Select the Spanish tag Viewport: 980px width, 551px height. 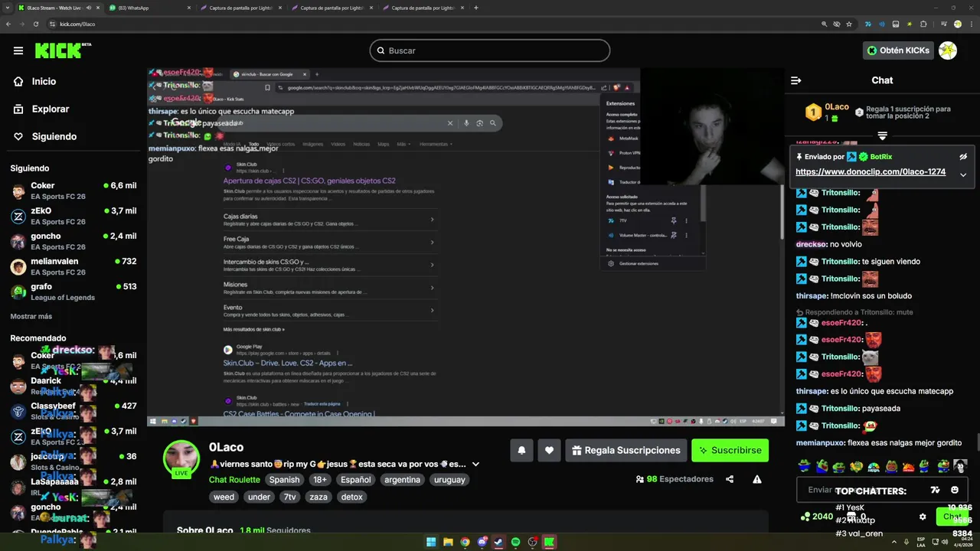pos(284,480)
